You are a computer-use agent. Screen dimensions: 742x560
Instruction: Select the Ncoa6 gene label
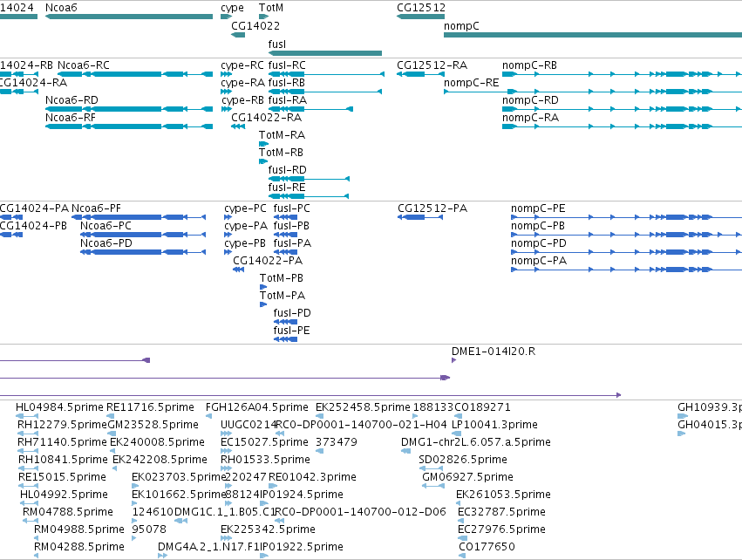pos(61,8)
